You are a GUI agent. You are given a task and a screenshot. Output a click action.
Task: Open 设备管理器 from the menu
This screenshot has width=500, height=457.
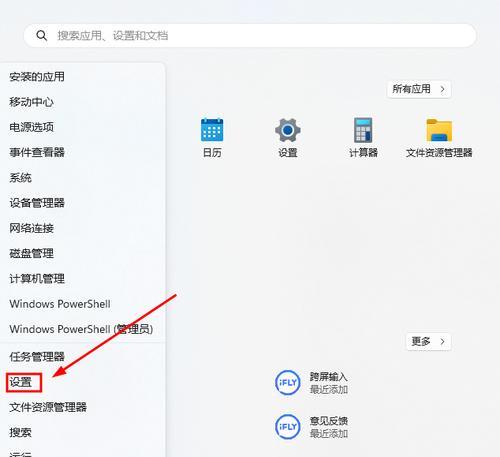(x=37, y=203)
